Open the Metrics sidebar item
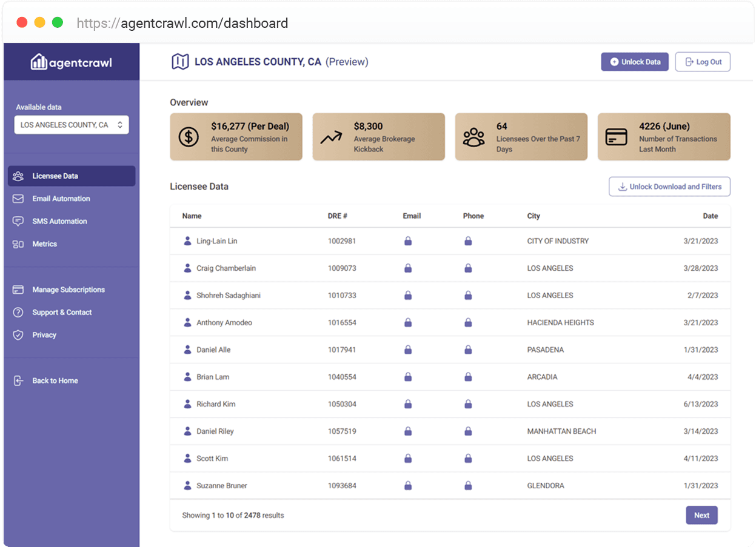Screen dimensions: 756x547 [44, 244]
